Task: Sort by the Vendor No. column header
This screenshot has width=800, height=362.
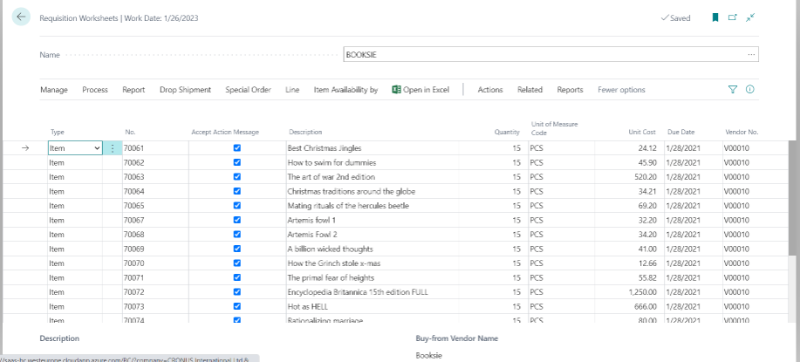Action: click(741, 132)
